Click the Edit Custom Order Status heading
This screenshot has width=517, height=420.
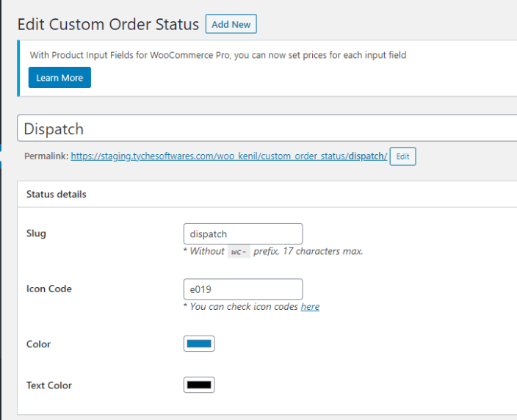click(108, 24)
